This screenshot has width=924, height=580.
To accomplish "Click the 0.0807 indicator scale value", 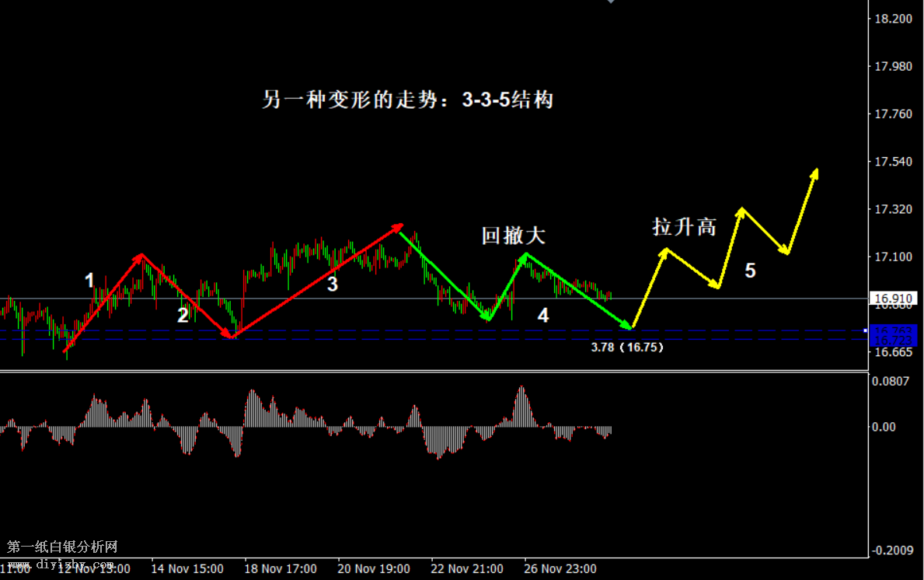I will (889, 381).
